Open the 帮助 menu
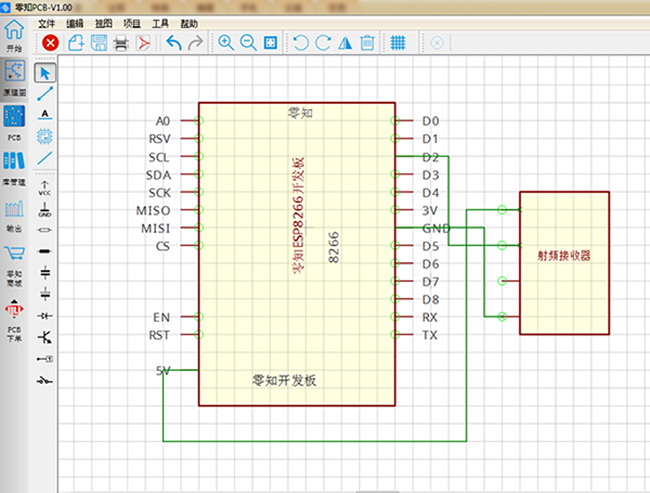Viewport: 650px width, 493px height. 189,24
